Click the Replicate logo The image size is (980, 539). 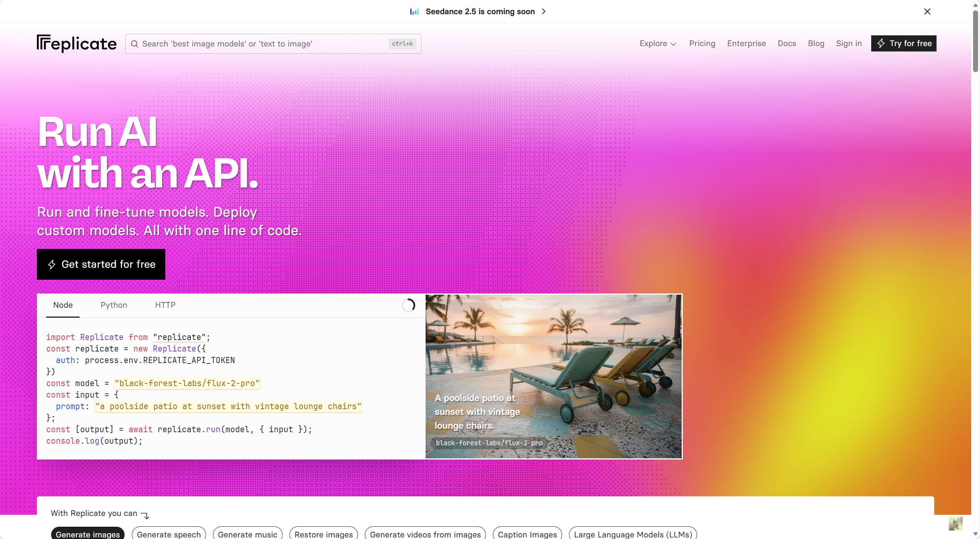pos(77,43)
